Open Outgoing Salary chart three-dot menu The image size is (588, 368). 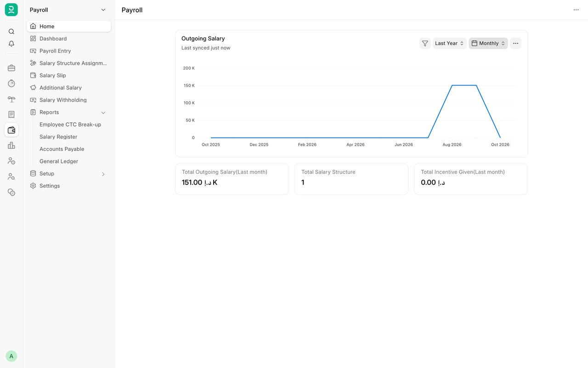[515, 43]
